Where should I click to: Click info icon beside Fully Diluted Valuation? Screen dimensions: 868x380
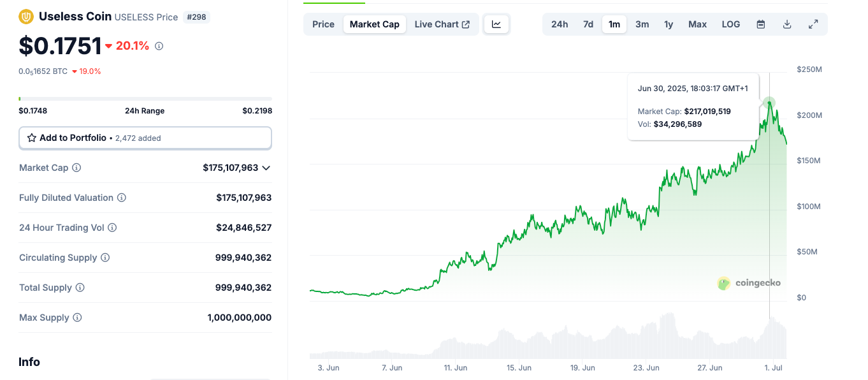(122, 198)
